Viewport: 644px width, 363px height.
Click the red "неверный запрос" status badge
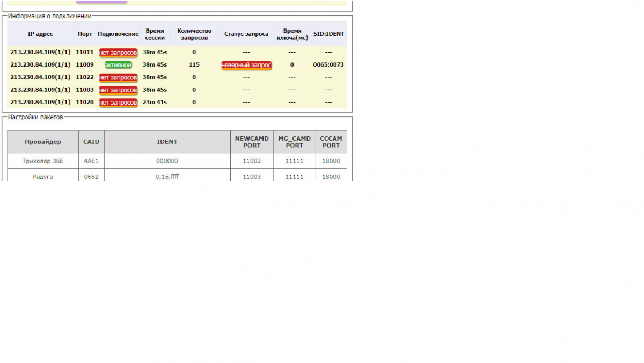coord(246,65)
